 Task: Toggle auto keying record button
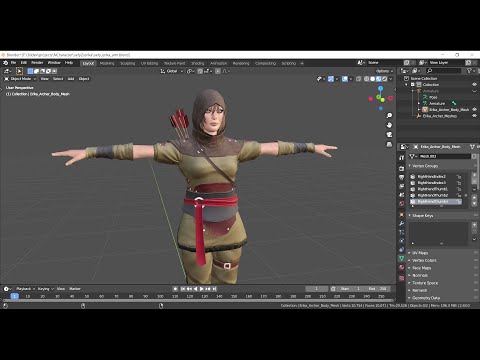[x=175, y=289]
